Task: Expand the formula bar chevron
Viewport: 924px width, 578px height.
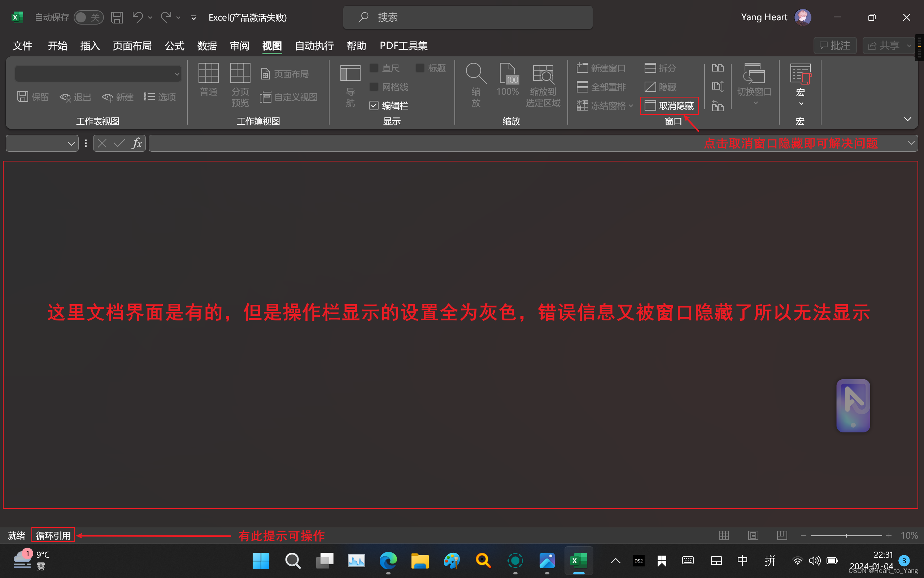Action: [x=911, y=143]
